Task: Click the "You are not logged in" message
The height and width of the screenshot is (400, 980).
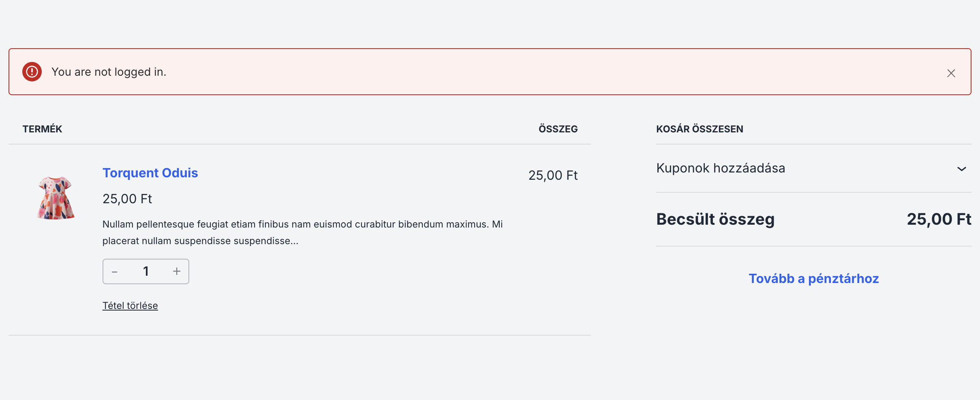Action: 109,72
